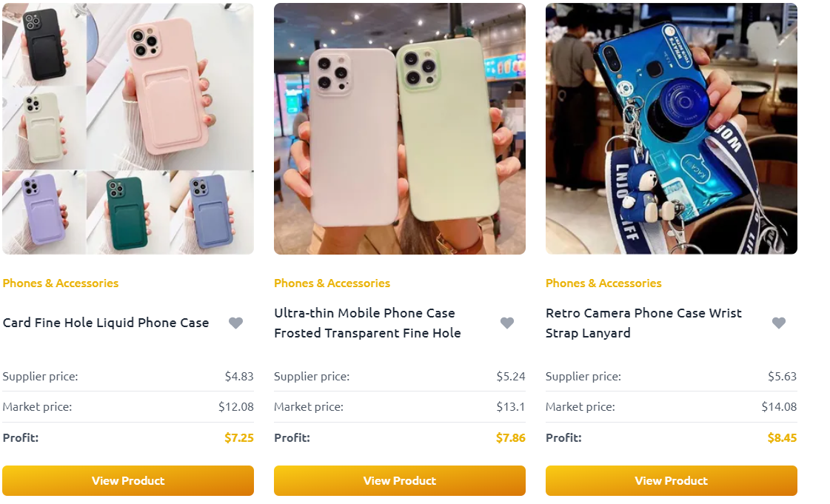The image size is (830, 504).
Task: Open the frosted pink and green cases photo
Action: click(400, 129)
